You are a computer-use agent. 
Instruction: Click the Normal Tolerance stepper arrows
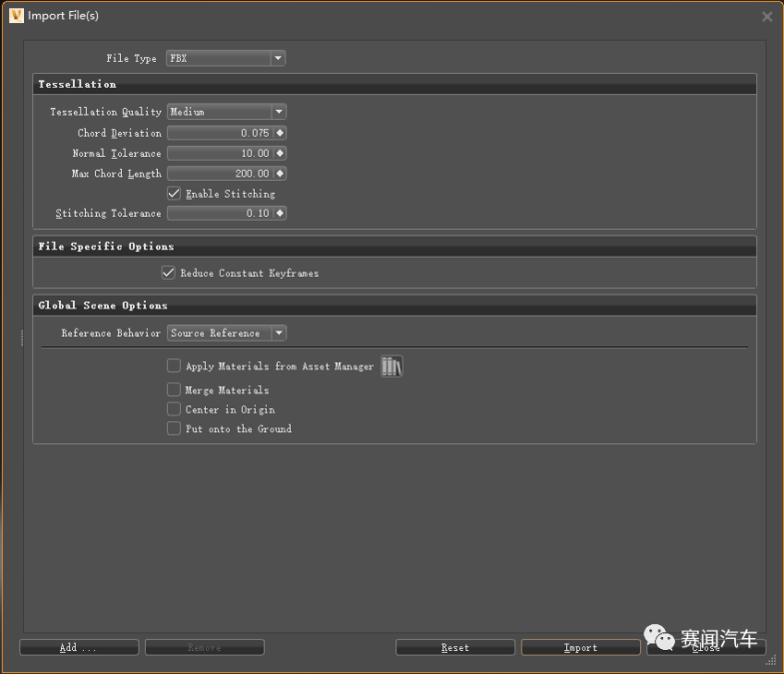(x=280, y=154)
